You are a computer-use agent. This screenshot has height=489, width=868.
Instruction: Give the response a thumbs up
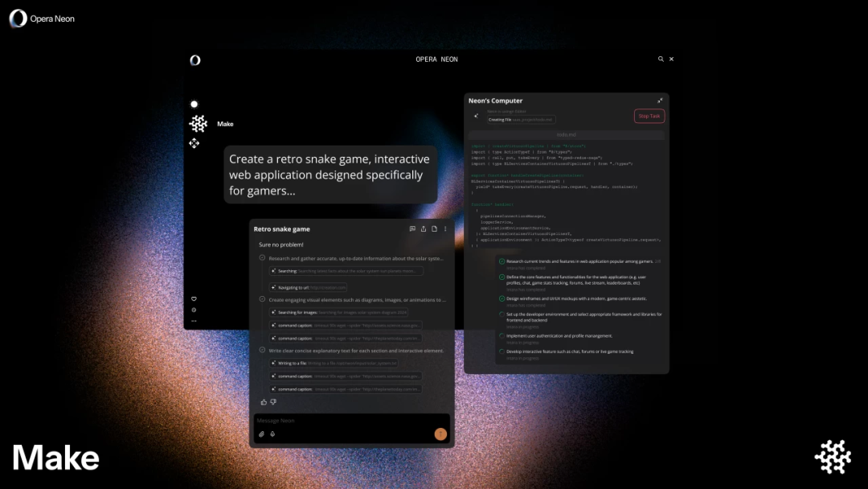click(263, 401)
